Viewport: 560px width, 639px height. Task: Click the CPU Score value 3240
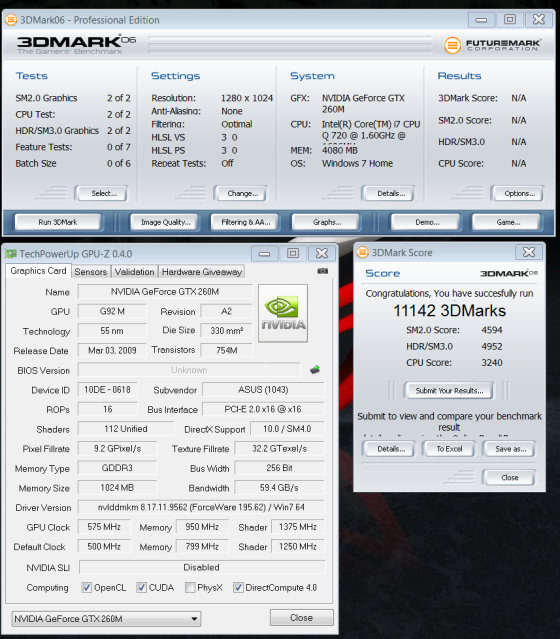click(492, 363)
